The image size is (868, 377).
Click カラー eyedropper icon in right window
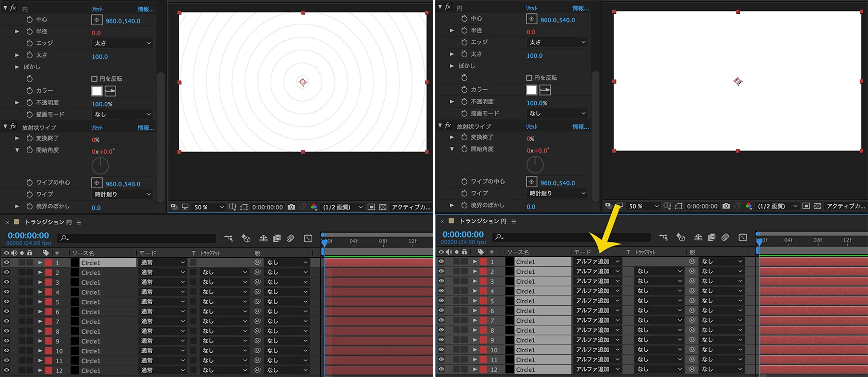click(x=545, y=90)
